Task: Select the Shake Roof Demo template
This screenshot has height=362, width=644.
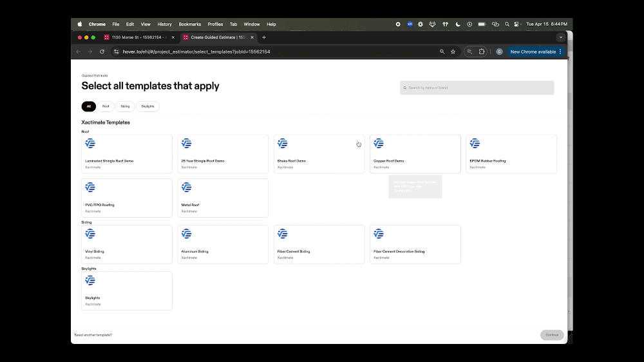Action: 319,154
